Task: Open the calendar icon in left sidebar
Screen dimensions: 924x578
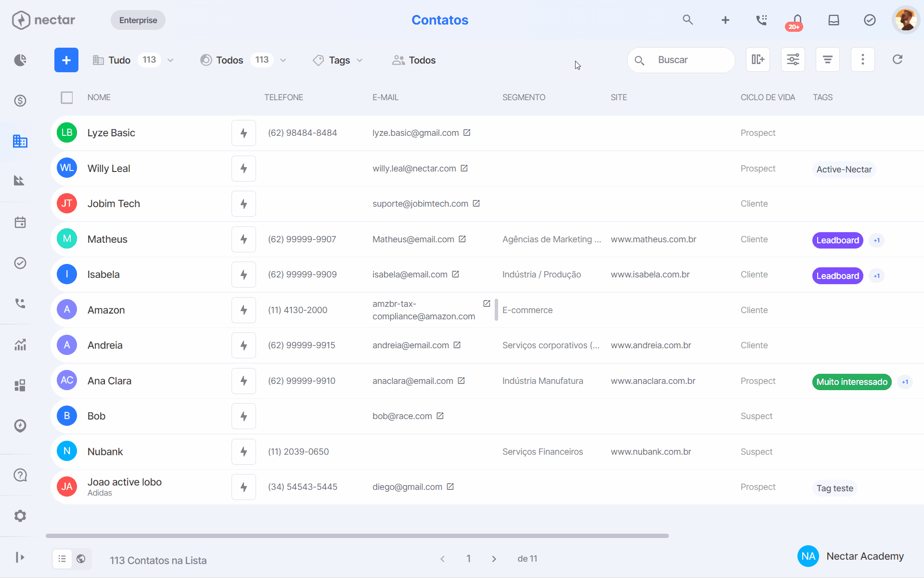Action: pos(20,223)
